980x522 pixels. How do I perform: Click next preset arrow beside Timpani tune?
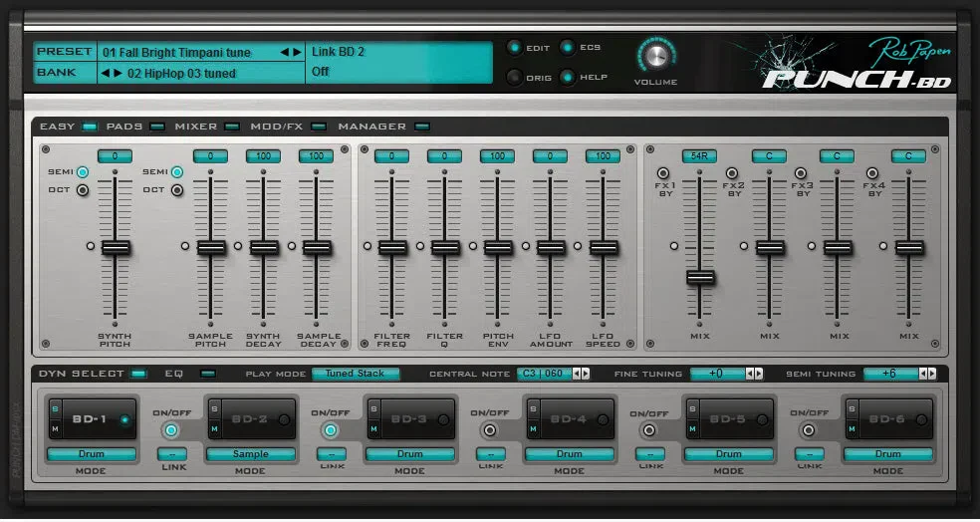click(297, 52)
